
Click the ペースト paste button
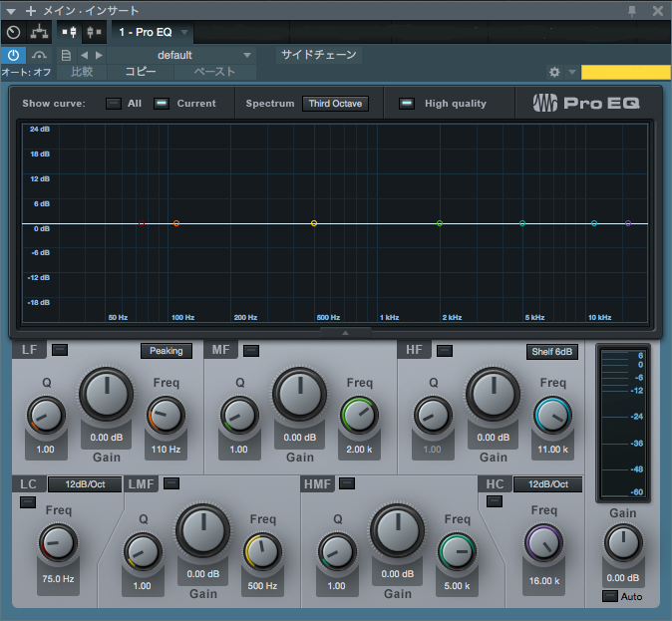click(x=214, y=72)
